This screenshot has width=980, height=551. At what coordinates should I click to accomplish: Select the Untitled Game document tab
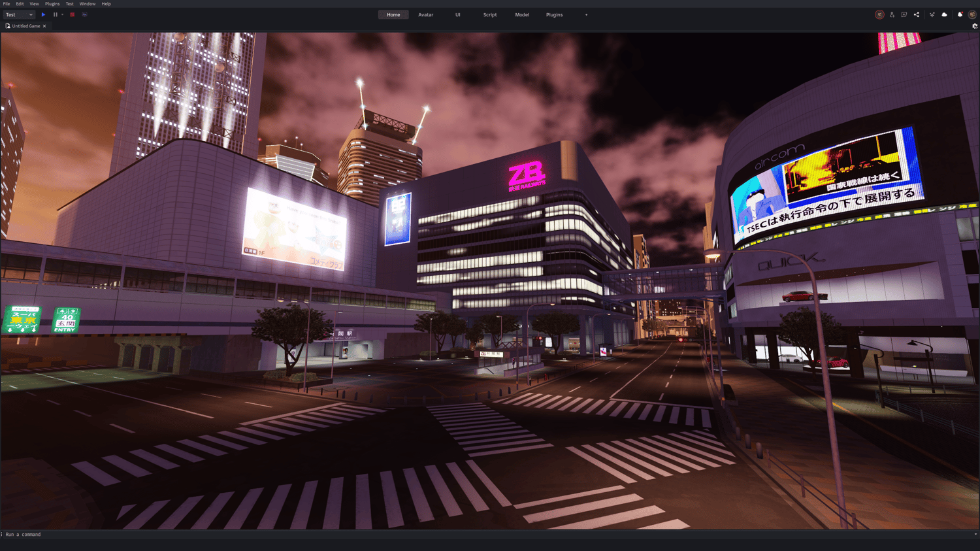point(26,26)
